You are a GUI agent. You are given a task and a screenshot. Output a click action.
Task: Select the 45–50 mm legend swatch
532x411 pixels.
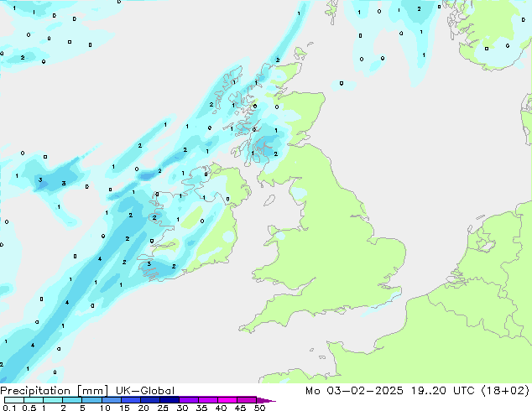[247, 400]
